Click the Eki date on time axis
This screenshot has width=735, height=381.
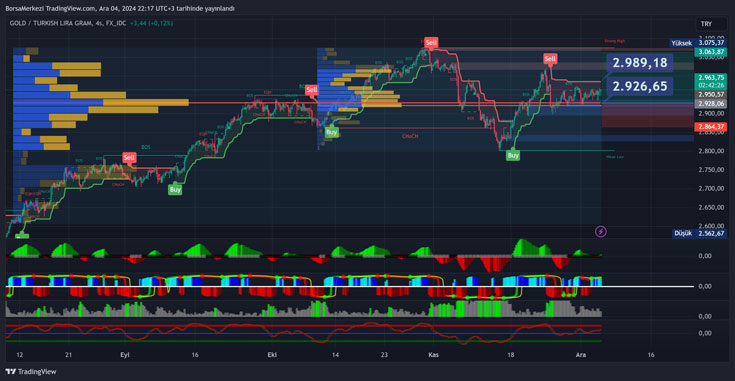point(272,355)
